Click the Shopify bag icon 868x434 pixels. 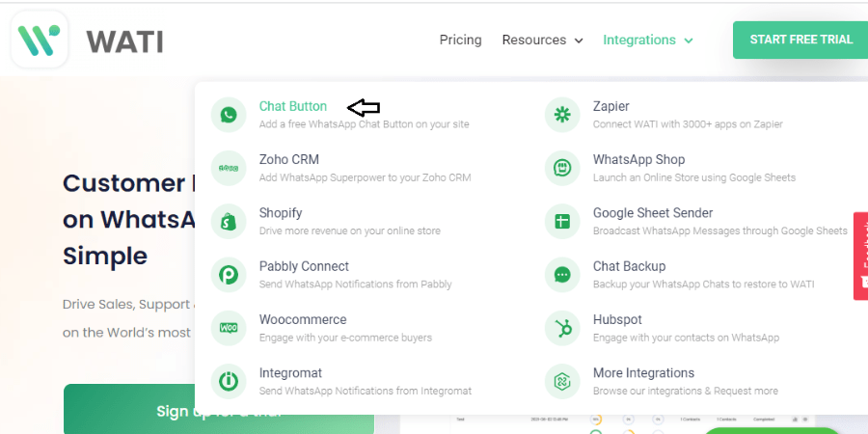[x=228, y=222]
